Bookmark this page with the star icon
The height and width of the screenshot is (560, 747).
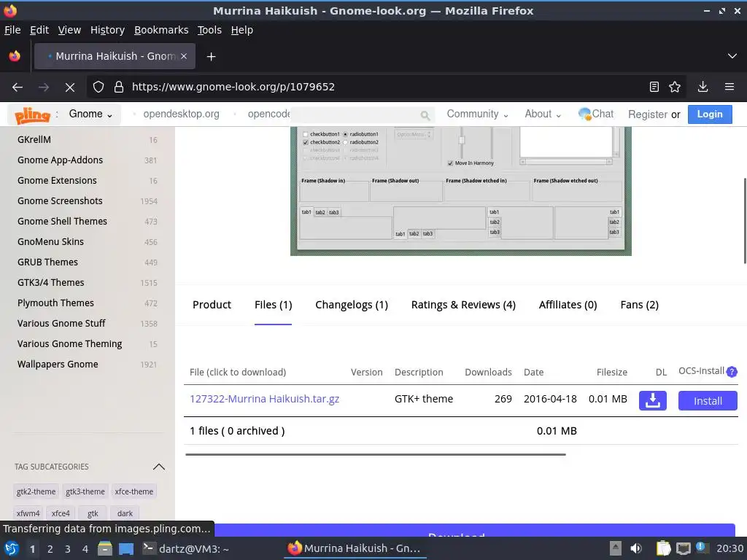coord(675,87)
